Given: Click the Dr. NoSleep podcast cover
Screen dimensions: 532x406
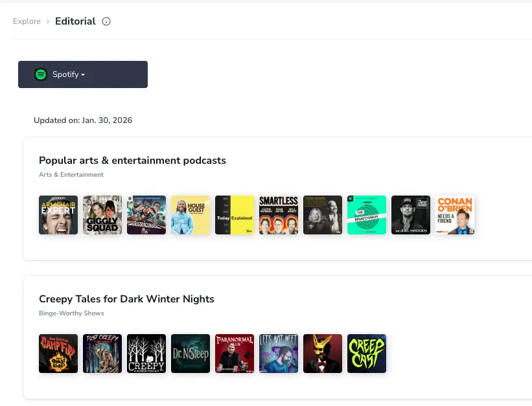Looking at the screenshot, I should coord(191,354).
